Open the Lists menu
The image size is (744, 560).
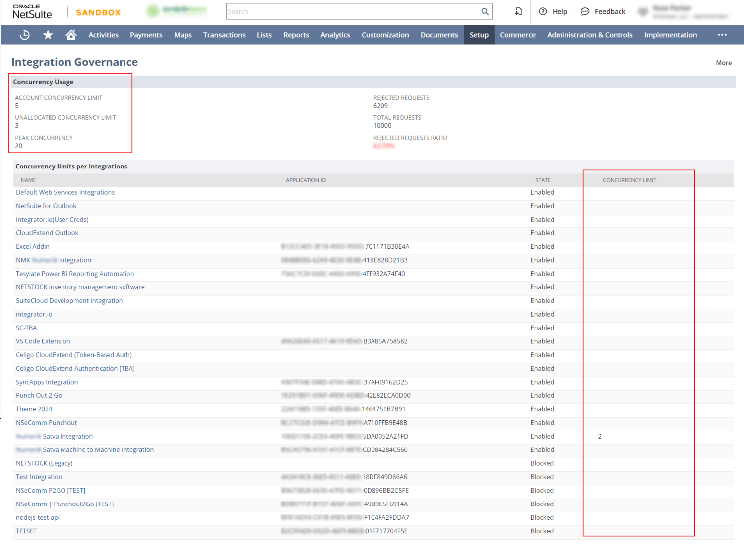pos(264,35)
